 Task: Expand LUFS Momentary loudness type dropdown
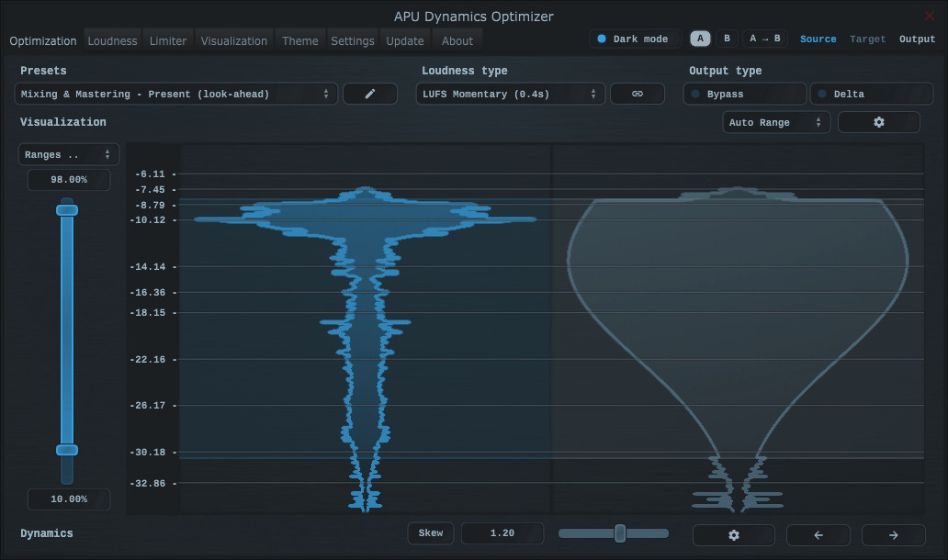click(510, 94)
